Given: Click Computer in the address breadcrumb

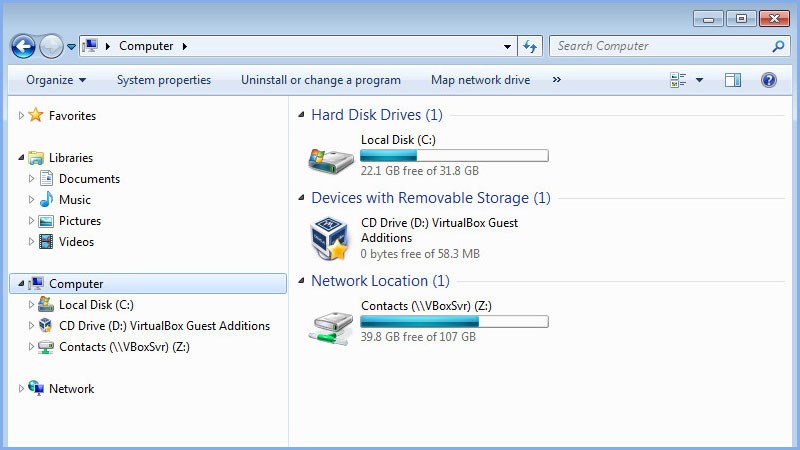Looking at the screenshot, I should pyautogui.click(x=146, y=46).
